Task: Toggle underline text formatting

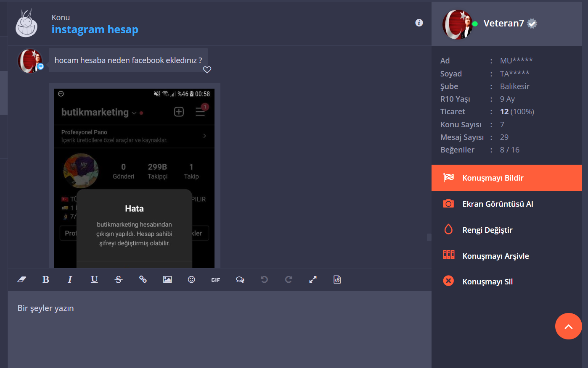Action: [94, 280]
